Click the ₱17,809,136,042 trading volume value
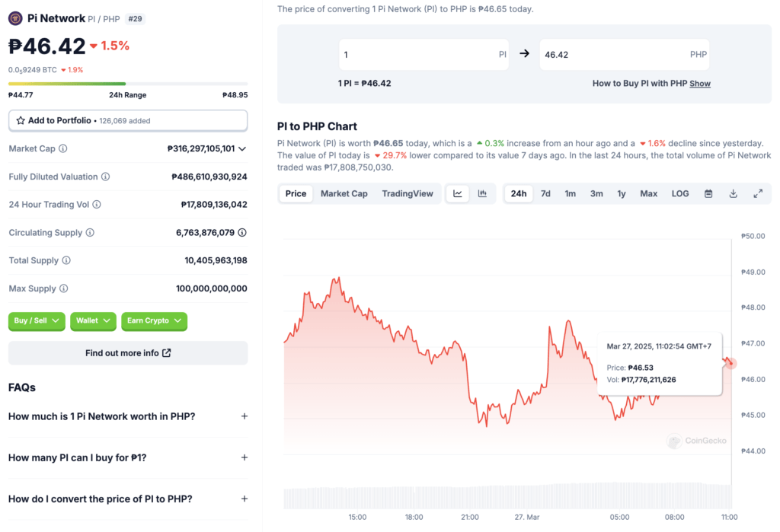780x532 pixels. click(x=214, y=204)
